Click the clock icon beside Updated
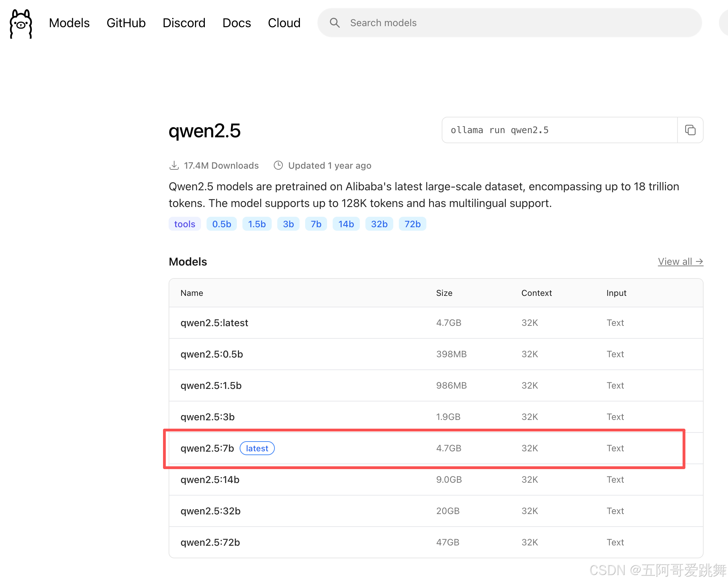 [278, 166]
